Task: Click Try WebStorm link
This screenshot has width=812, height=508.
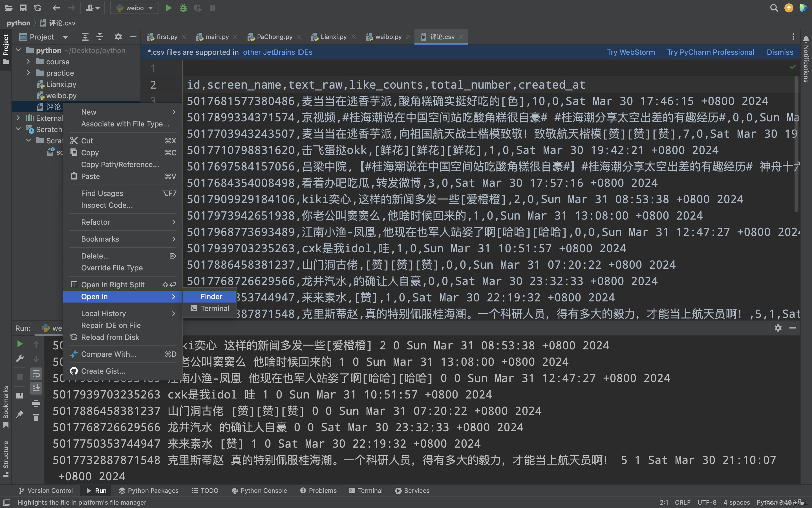Action: tap(631, 52)
